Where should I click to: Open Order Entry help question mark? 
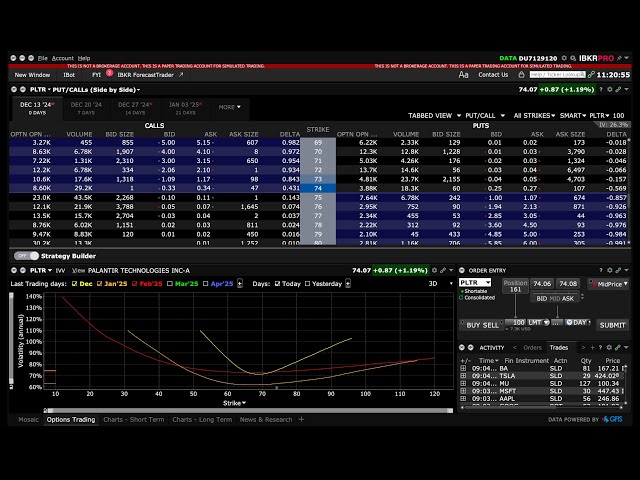click(601, 270)
